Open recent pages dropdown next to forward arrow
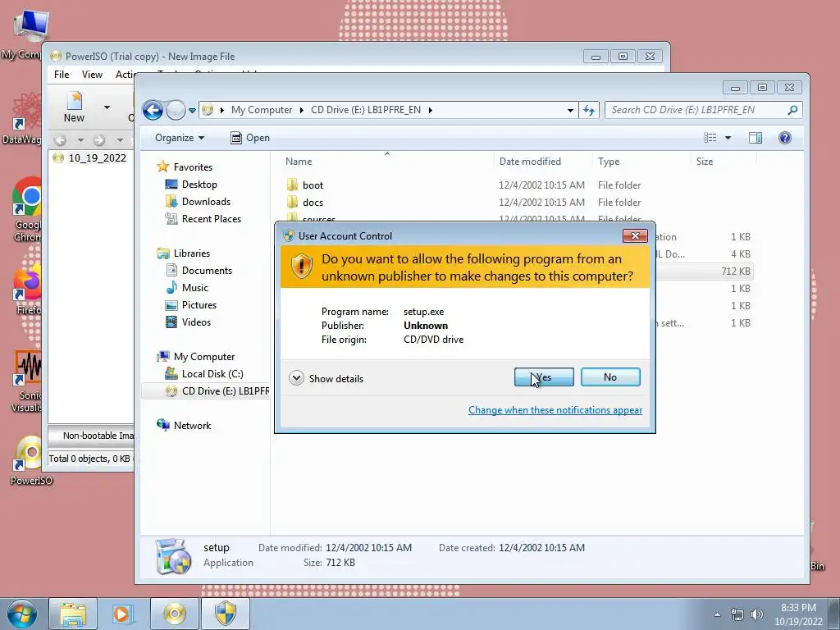The width and height of the screenshot is (840, 630). point(192,111)
